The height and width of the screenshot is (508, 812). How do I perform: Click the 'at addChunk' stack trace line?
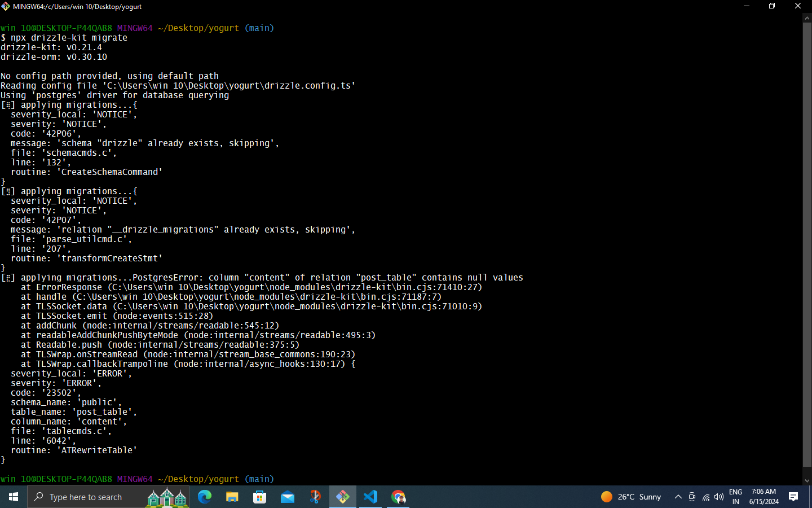(150, 326)
